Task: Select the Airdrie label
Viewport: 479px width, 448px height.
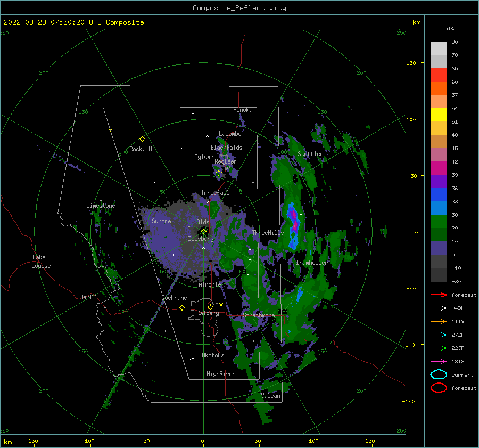Action: pyautogui.click(x=210, y=284)
